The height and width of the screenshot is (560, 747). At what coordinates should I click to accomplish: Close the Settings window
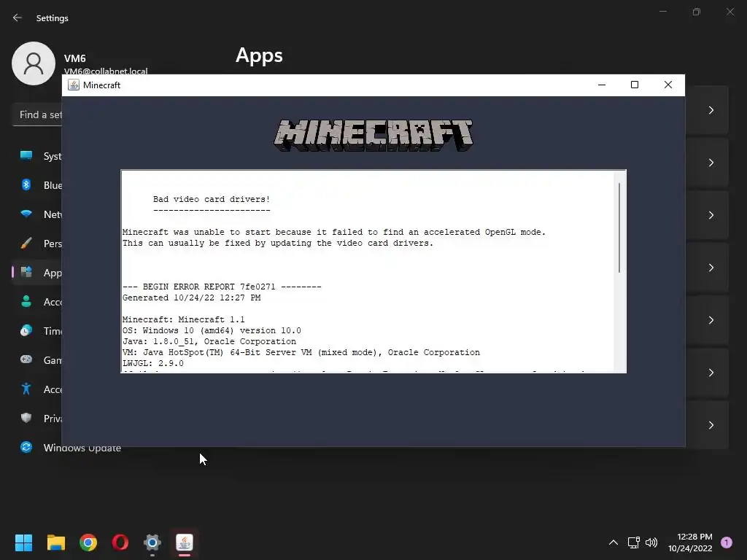[729, 12]
